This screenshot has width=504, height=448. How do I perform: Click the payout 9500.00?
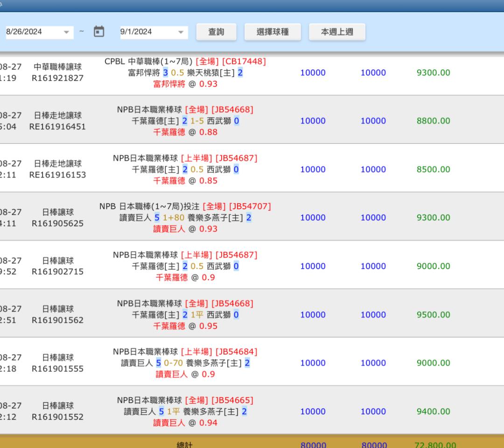[x=433, y=315]
